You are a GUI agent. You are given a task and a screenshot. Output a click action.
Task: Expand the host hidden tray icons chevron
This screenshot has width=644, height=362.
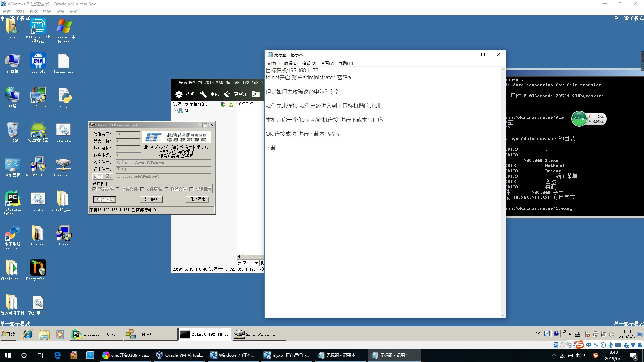(554, 355)
